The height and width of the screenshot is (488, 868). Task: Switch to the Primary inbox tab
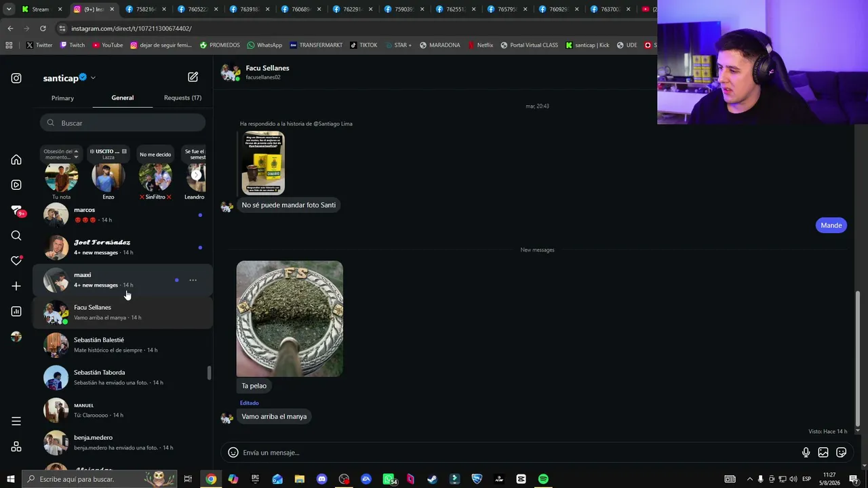[62, 98]
